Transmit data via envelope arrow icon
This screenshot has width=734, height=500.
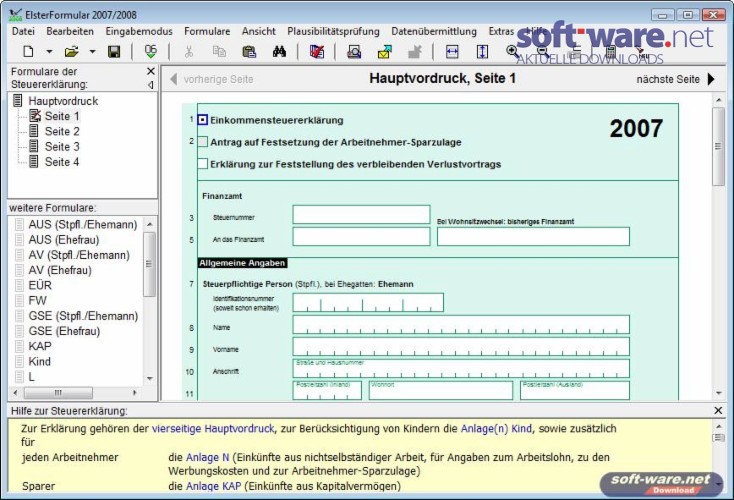(x=384, y=51)
